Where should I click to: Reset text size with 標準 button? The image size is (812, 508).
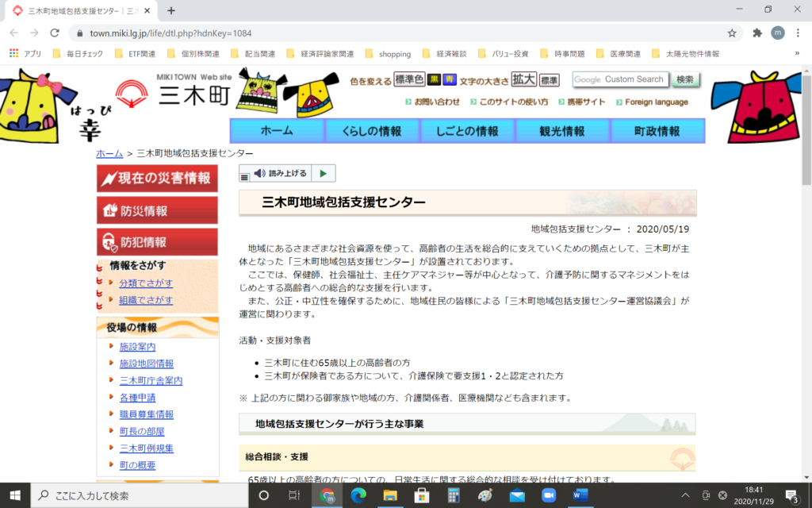pos(549,80)
